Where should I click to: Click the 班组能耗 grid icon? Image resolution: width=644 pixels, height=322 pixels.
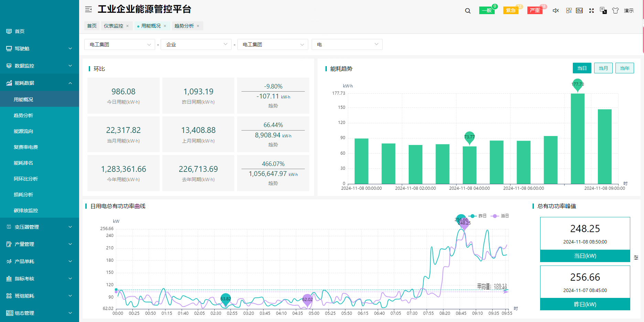pos(9,296)
